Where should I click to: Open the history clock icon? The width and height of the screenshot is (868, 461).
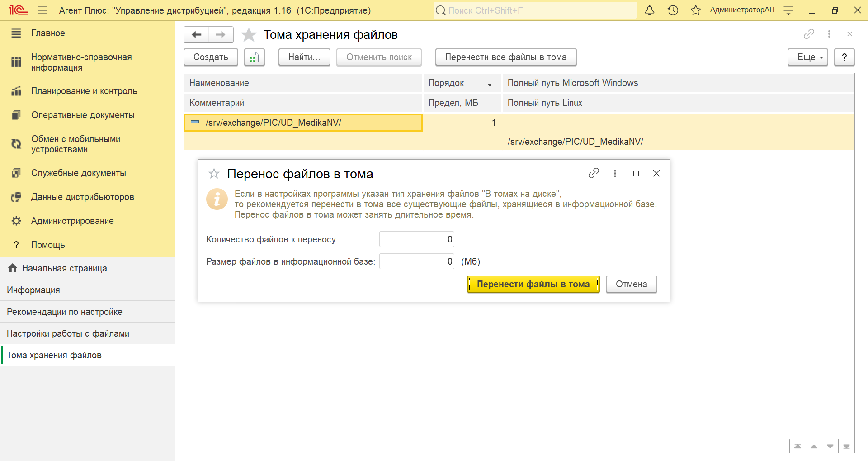pos(673,10)
